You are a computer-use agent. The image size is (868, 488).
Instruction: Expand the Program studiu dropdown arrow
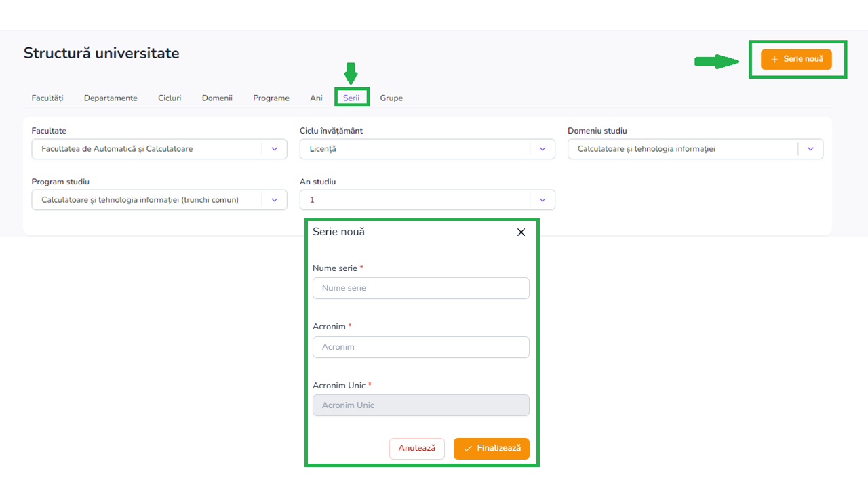tap(275, 200)
